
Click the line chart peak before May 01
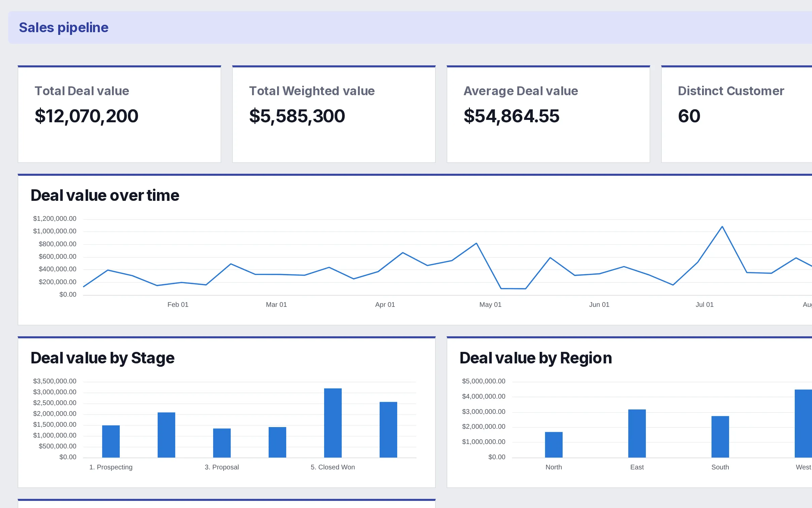[476, 243]
